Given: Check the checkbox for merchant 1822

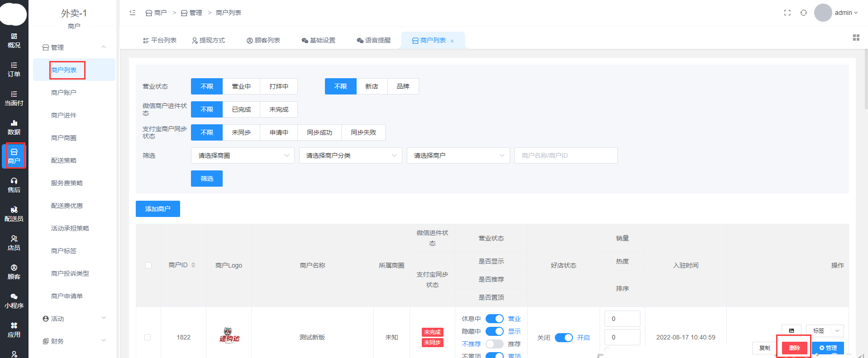Looking at the screenshot, I should coord(148,337).
